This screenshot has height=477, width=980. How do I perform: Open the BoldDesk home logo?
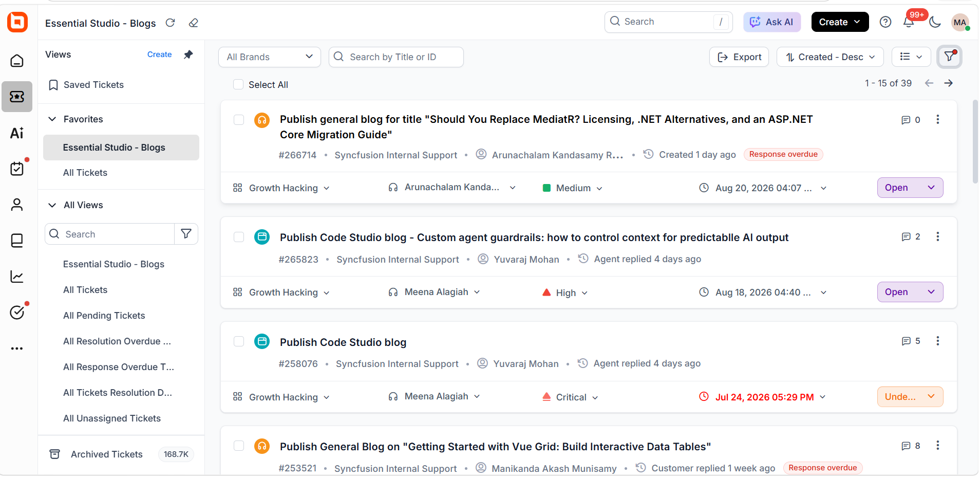pyautogui.click(x=17, y=22)
